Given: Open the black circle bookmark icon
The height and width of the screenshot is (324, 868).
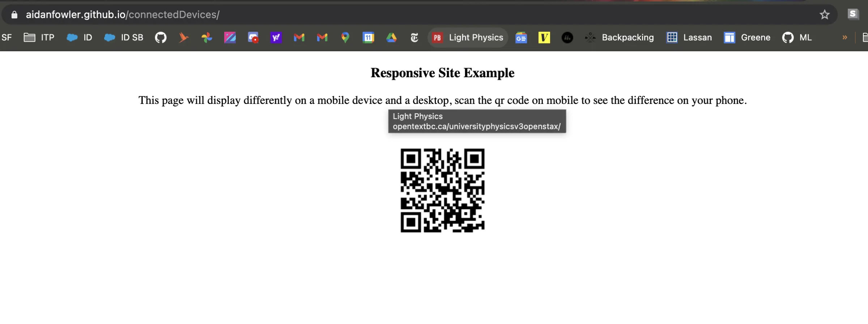Looking at the screenshot, I should (x=567, y=37).
